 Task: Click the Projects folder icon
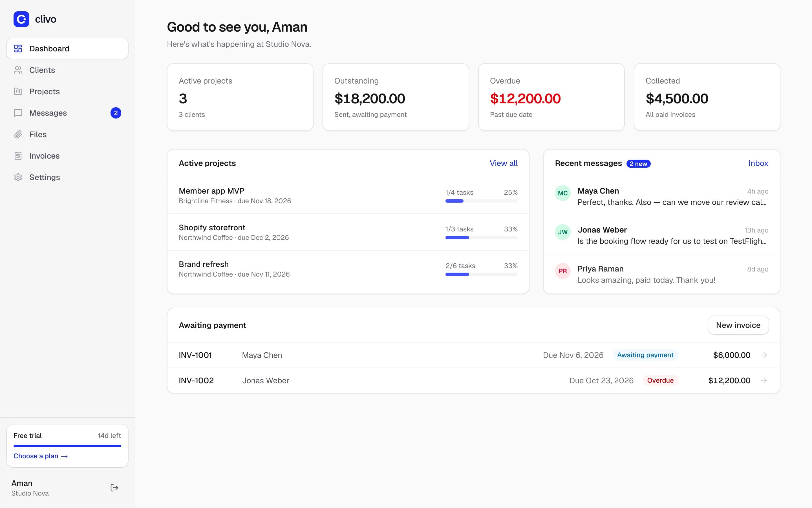coord(18,91)
